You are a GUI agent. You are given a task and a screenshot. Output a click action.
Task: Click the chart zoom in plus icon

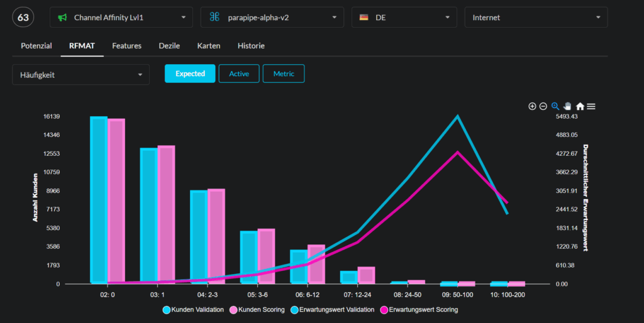coord(532,106)
